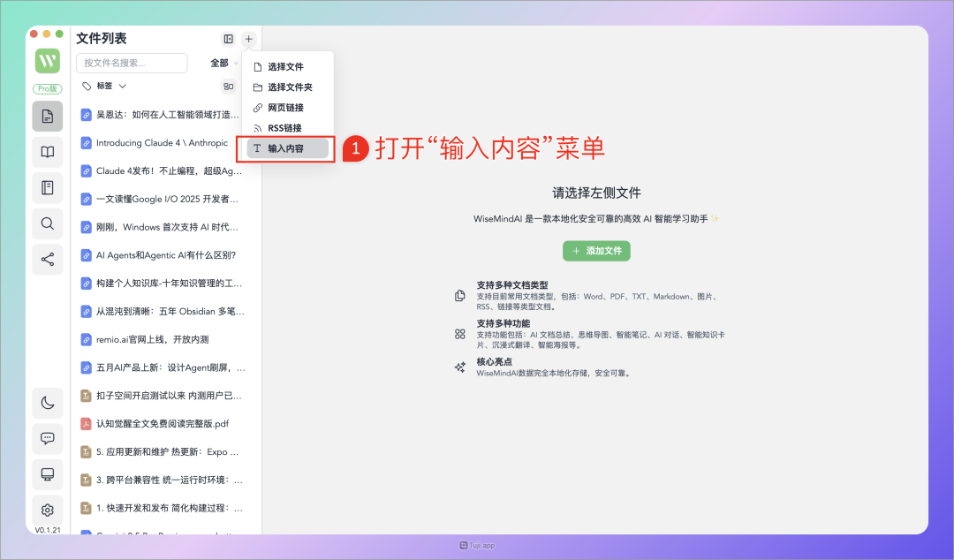The height and width of the screenshot is (560, 954).
Task: Click the monitor display icon in sidebar
Action: pos(48,474)
